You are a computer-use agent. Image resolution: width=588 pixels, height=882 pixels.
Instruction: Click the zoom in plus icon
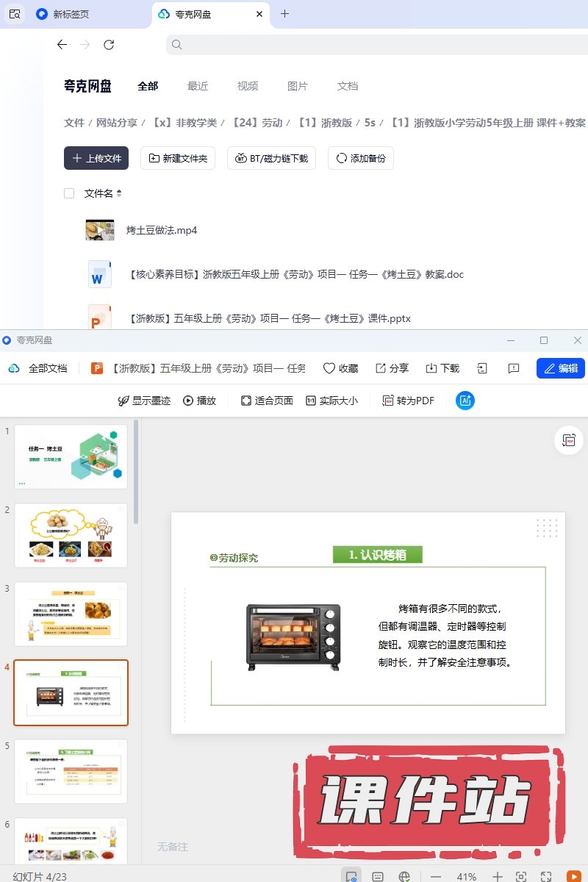[x=498, y=876]
